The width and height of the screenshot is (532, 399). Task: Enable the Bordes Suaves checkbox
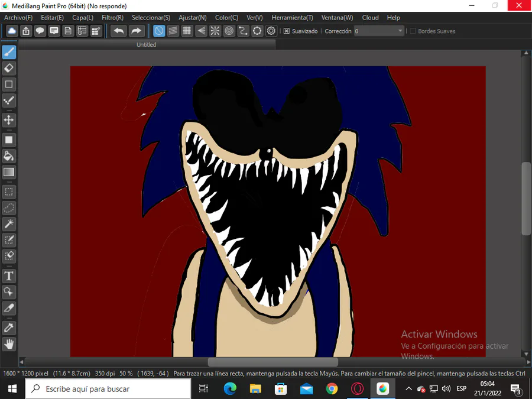point(413,31)
